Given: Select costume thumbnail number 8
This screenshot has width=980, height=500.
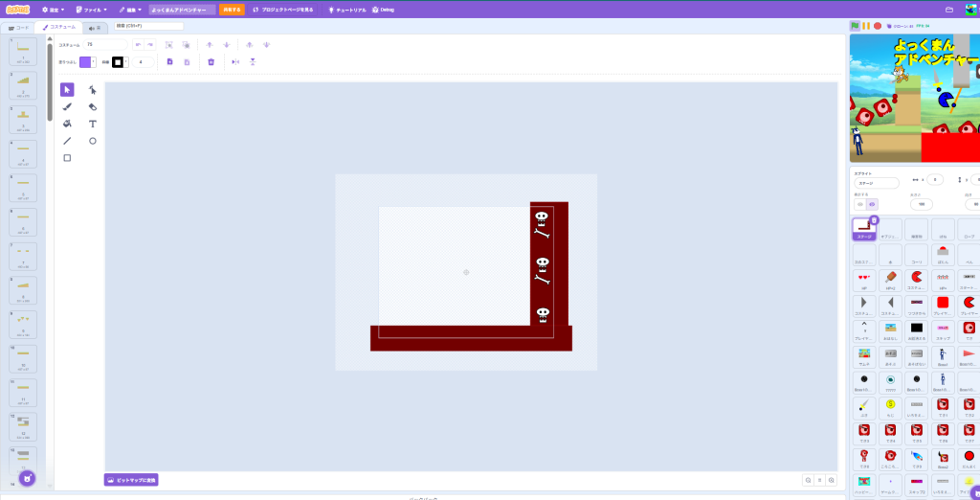Looking at the screenshot, I should pyautogui.click(x=23, y=289).
